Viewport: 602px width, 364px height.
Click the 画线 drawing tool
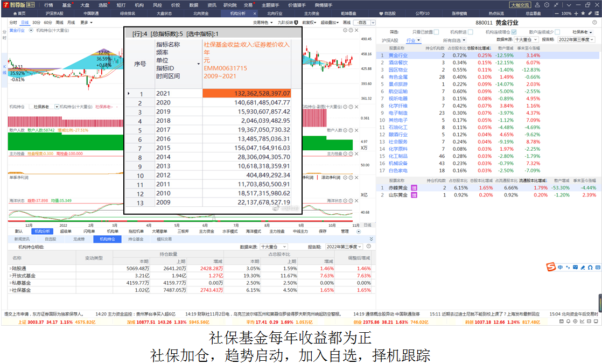pos(347,23)
